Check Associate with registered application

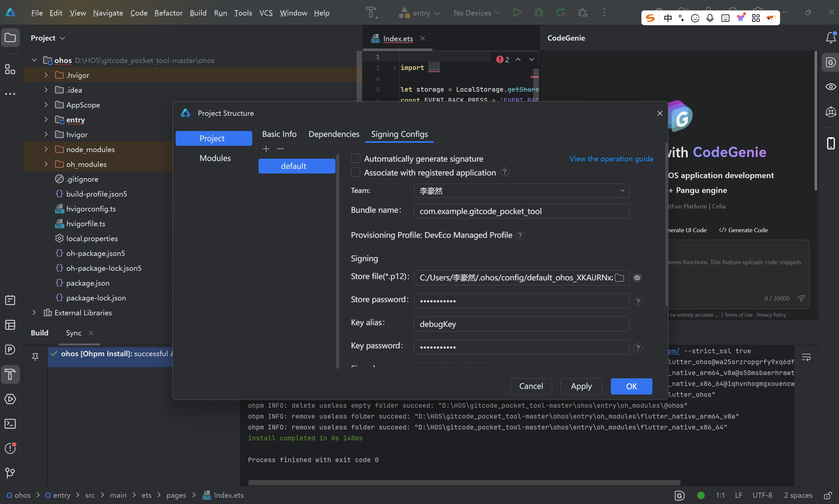coord(355,172)
